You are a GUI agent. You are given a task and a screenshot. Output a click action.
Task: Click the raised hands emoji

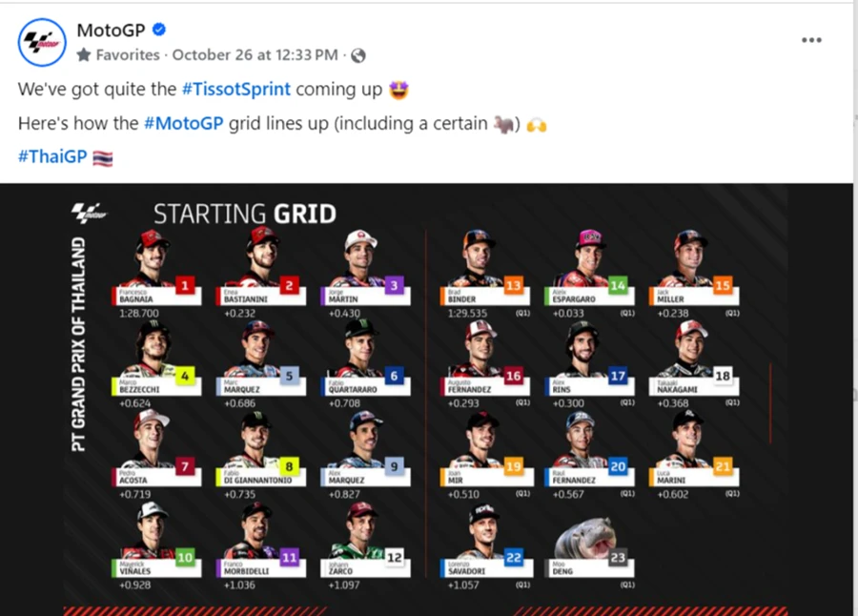[x=537, y=124]
